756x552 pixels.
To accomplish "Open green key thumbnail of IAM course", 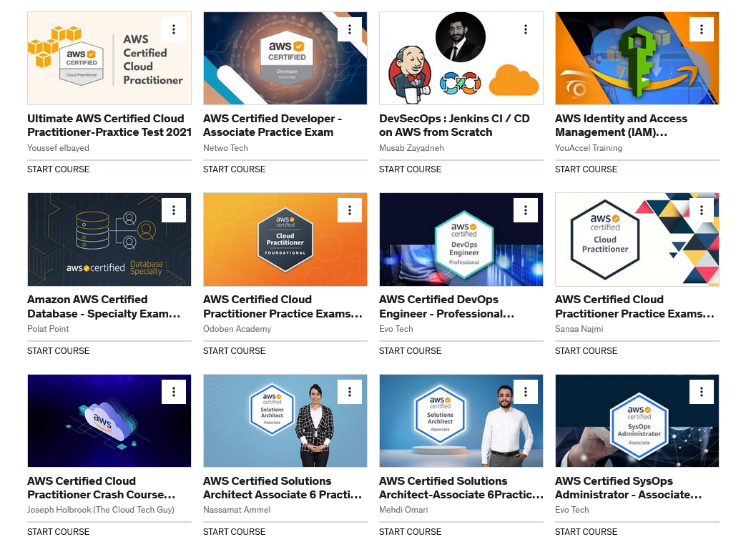I will tap(637, 59).
